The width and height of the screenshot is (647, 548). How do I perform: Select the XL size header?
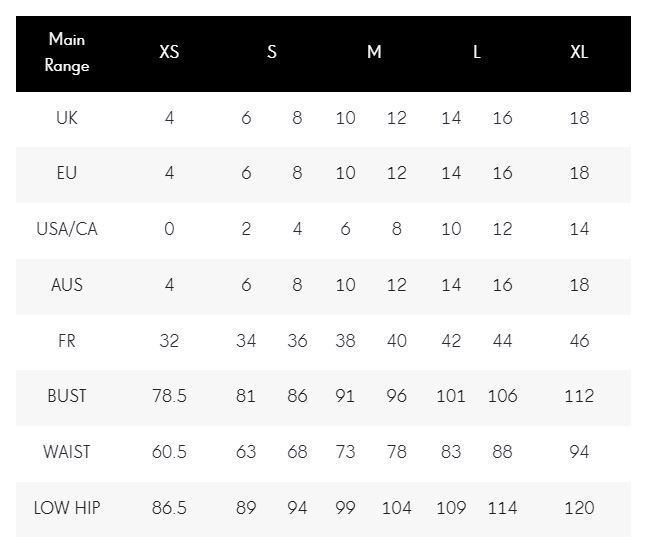tap(578, 52)
